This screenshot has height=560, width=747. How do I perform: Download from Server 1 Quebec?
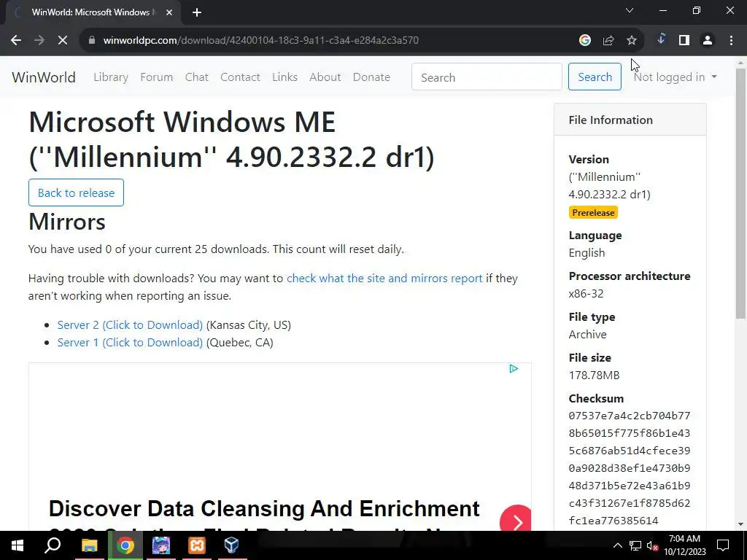click(130, 343)
